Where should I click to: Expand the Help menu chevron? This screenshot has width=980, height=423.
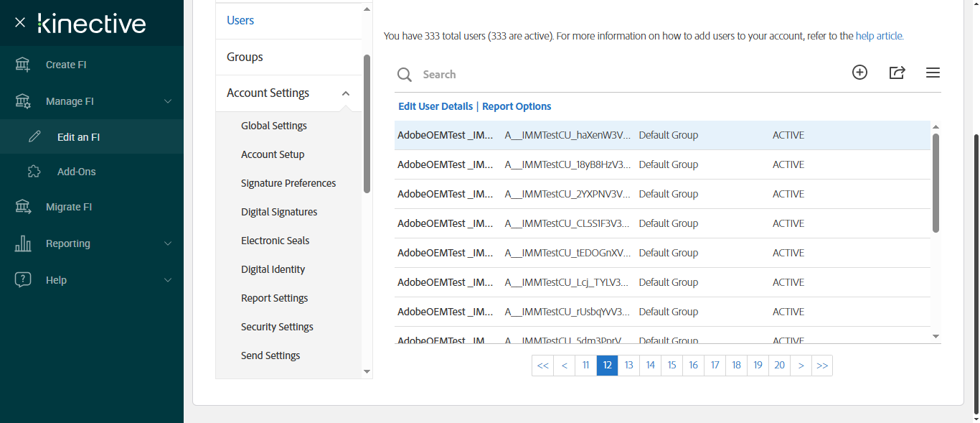click(168, 280)
